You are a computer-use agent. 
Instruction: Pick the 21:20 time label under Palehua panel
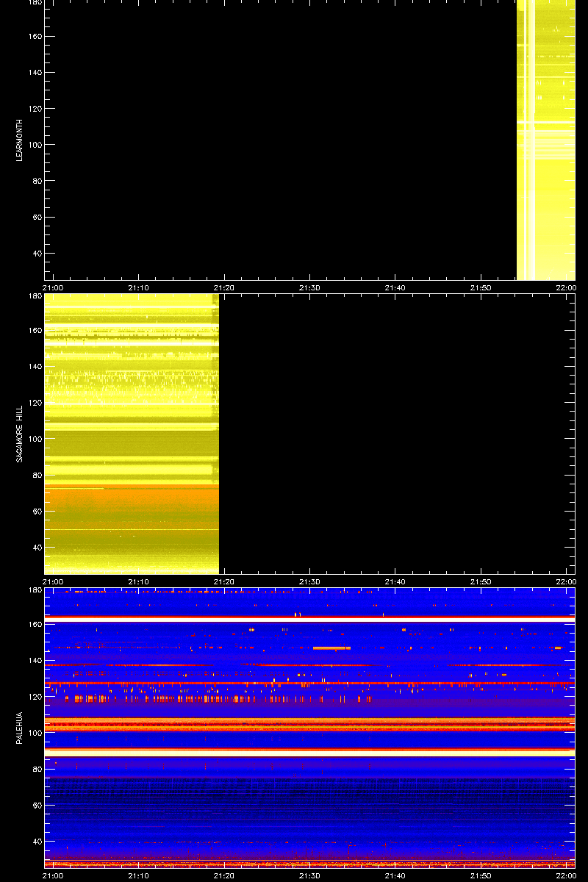click(x=224, y=875)
